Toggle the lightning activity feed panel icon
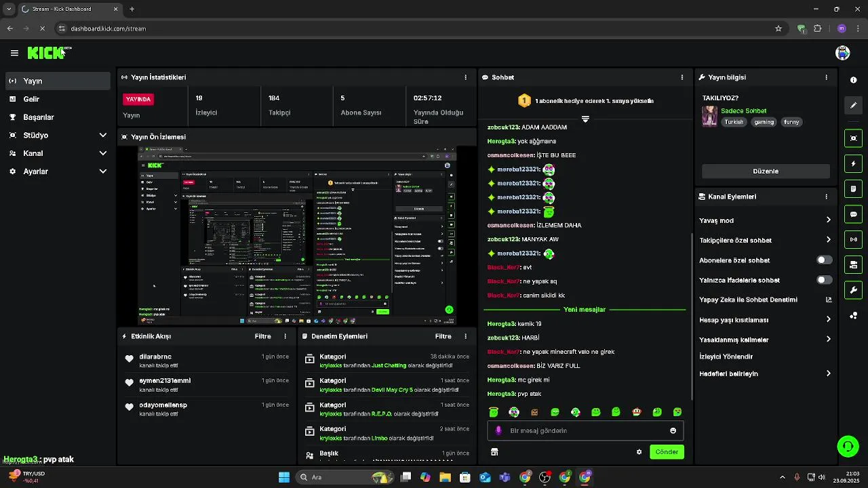Image resolution: width=868 pixels, height=488 pixels. coord(853,164)
